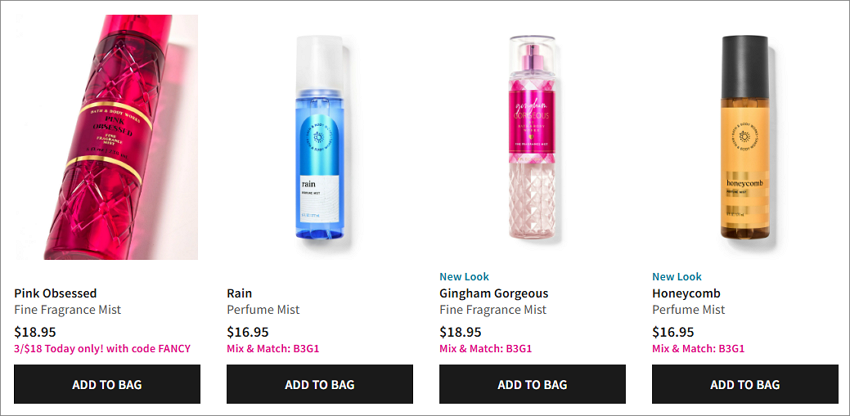Screen dimensions: 850x416
Task: Add Rain perfume mist to bag
Action: tap(320, 384)
